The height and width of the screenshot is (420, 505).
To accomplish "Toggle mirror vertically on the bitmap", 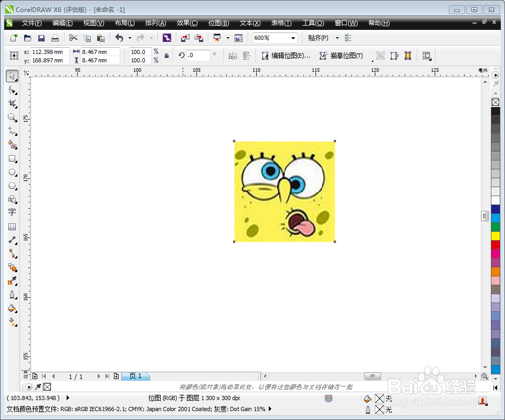I will click(x=247, y=55).
